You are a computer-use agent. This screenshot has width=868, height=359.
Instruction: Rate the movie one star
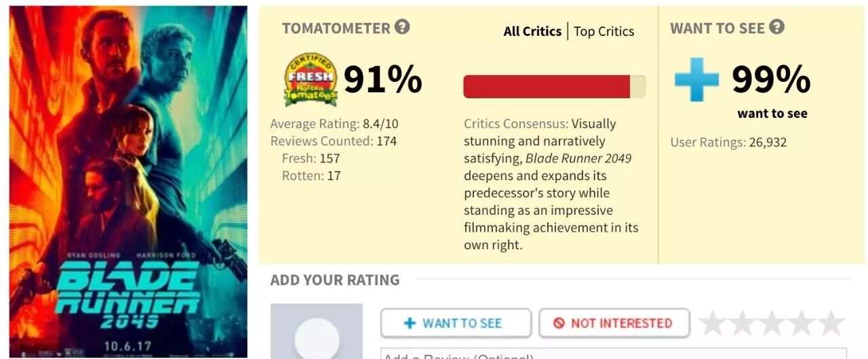point(713,323)
